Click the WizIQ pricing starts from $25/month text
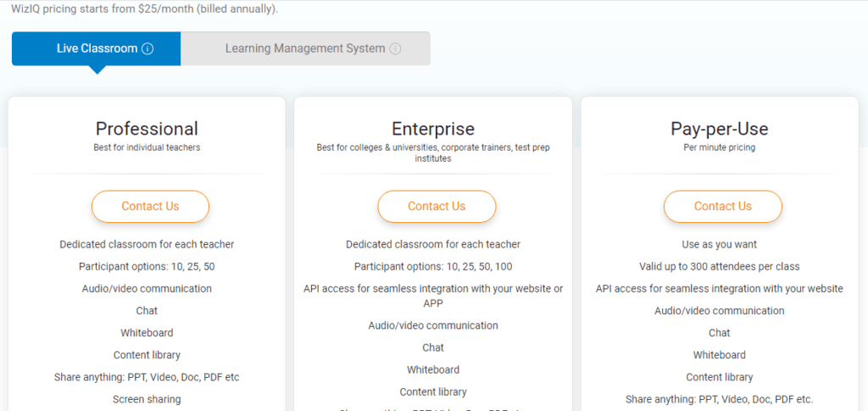Image resolution: width=868 pixels, height=411 pixels. (x=144, y=8)
